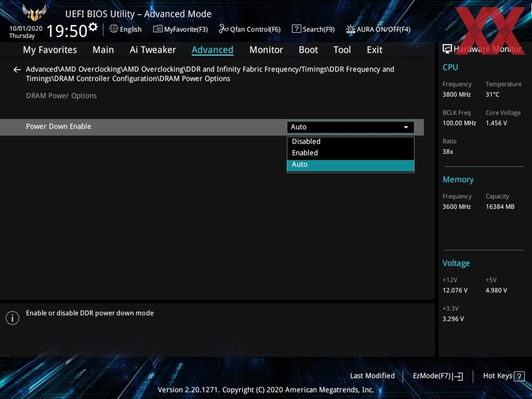Image resolution: width=532 pixels, height=399 pixels.
Task: Click the globe language icon
Action: [x=114, y=29]
